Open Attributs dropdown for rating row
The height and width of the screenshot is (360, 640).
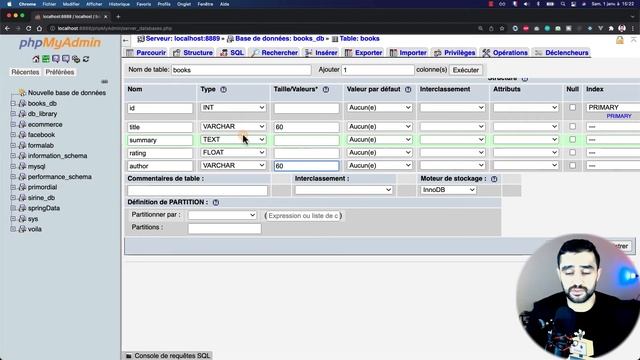pyautogui.click(x=526, y=153)
